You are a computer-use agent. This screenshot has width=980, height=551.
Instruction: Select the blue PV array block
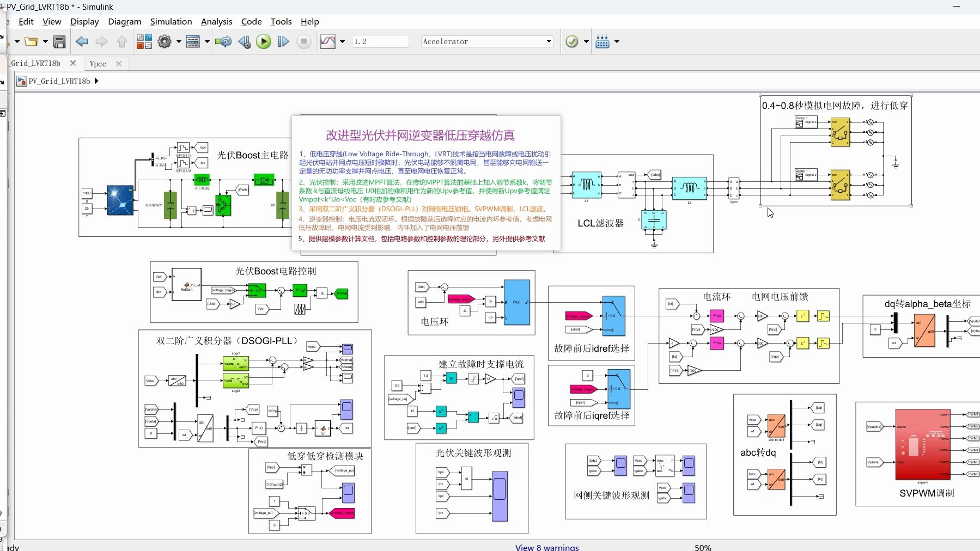pyautogui.click(x=120, y=200)
